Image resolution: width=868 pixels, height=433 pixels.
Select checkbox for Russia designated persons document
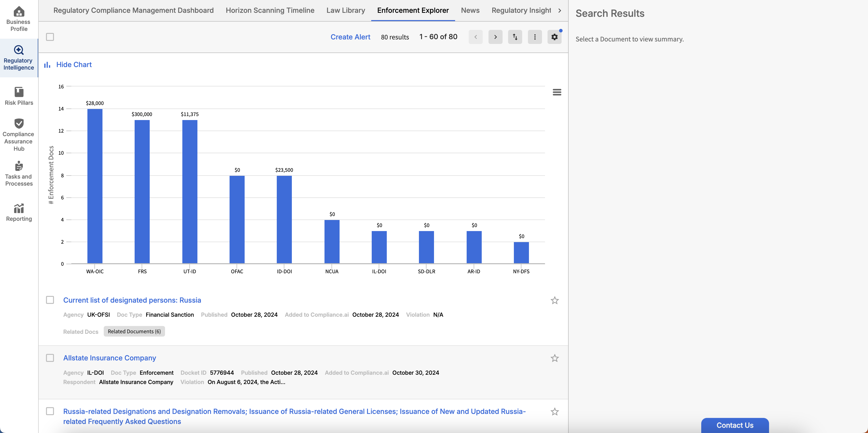point(50,300)
